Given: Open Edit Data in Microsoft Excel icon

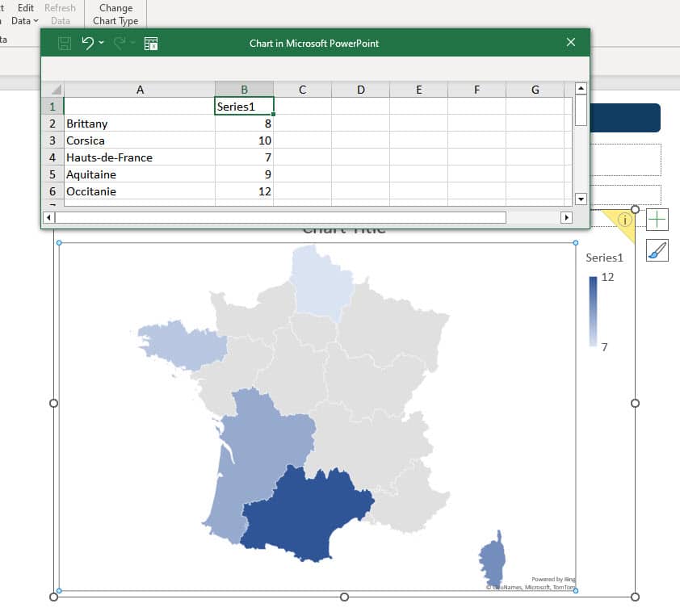Looking at the screenshot, I should pyautogui.click(x=150, y=43).
